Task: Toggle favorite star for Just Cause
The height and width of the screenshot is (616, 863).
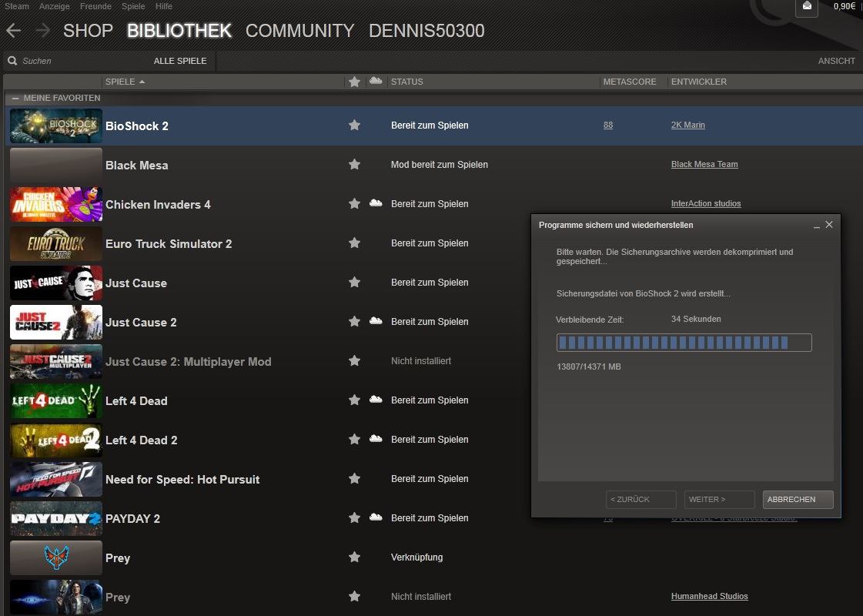Action: (x=354, y=282)
